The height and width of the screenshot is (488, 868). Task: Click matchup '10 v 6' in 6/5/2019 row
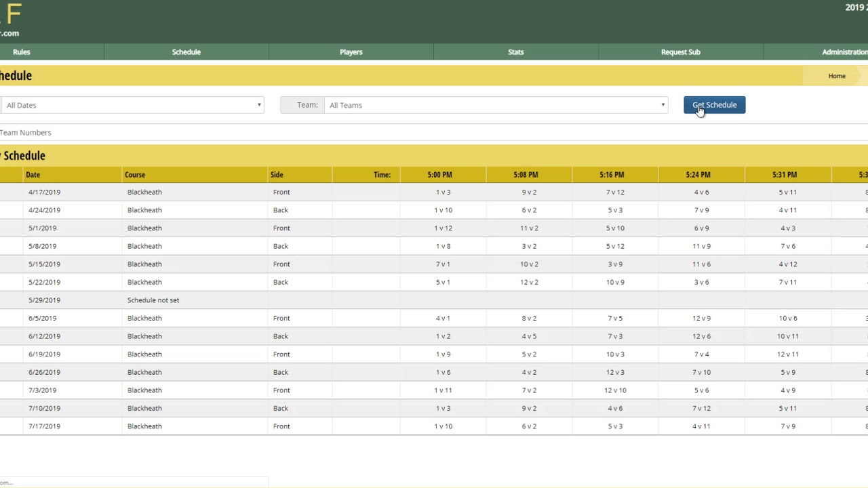[x=787, y=318]
